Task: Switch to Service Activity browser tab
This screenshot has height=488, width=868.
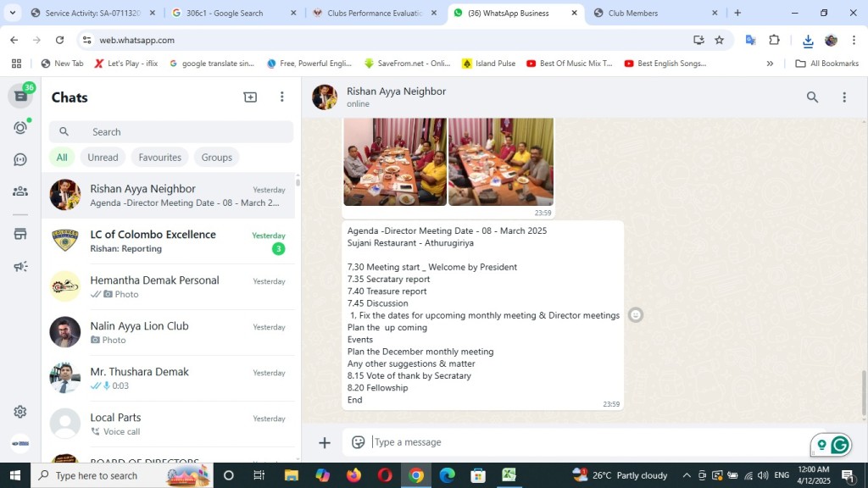Action: coord(93,13)
